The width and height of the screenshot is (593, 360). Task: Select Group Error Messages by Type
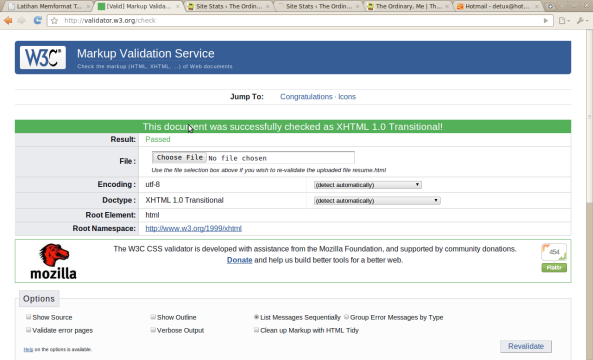(x=346, y=317)
